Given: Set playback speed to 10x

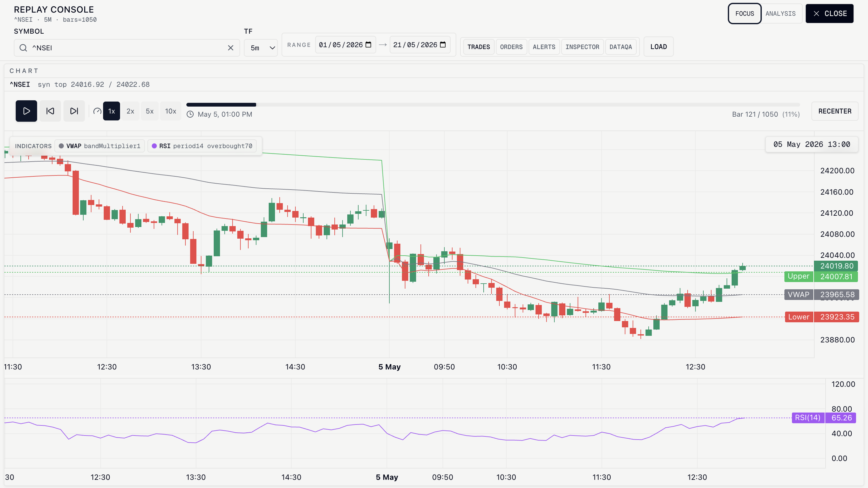Looking at the screenshot, I should [171, 111].
